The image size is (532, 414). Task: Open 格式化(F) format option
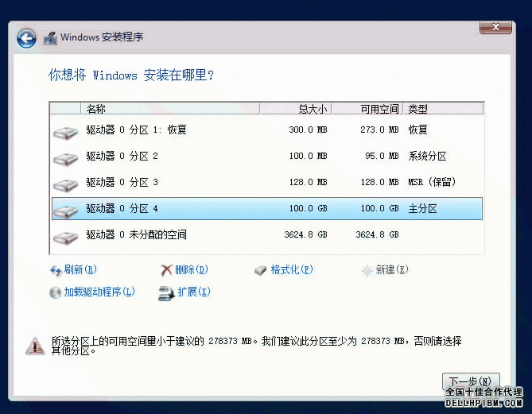coord(292,270)
